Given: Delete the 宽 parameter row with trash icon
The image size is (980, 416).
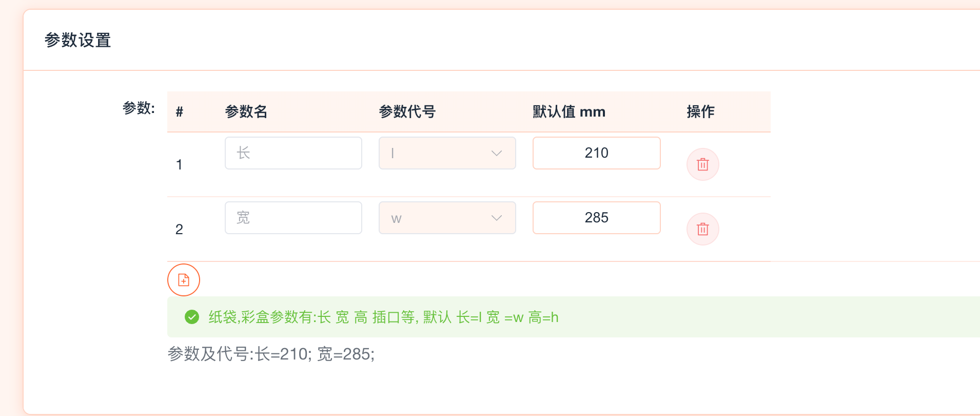Looking at the screenshot, I should coord(702,229).
